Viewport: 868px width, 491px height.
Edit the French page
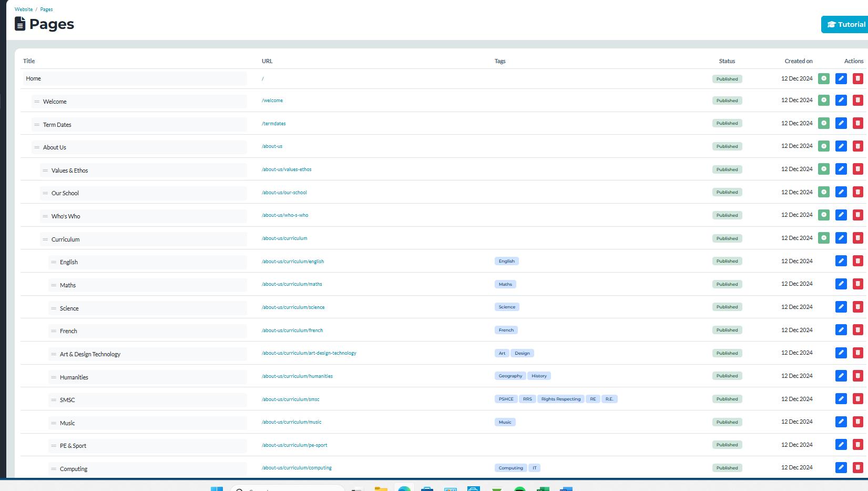pyautogui.click(x=841, y=330)
